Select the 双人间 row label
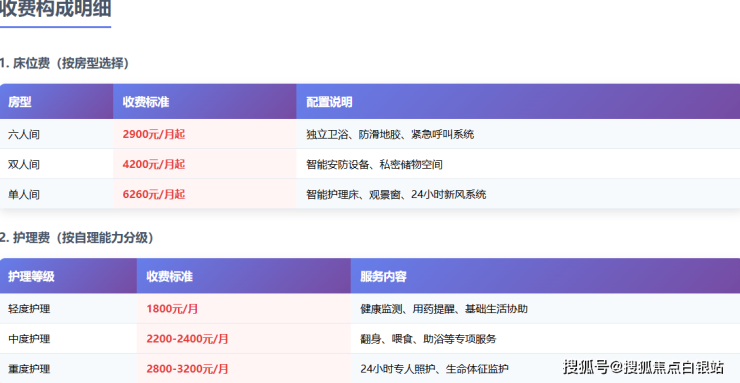This screenshot has height=383, width=740. (x=24, y=165)
